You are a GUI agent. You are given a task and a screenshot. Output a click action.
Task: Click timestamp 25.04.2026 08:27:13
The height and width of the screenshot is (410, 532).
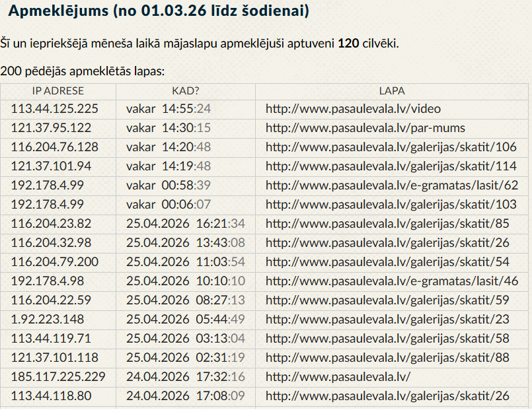click(x=186, y=300)
